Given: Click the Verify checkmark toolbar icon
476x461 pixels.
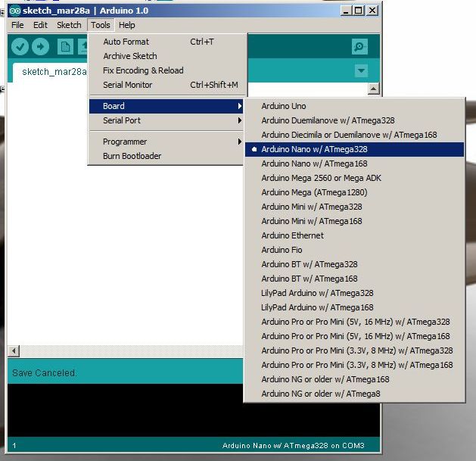Looking at the screenshot, I should 20,47.
